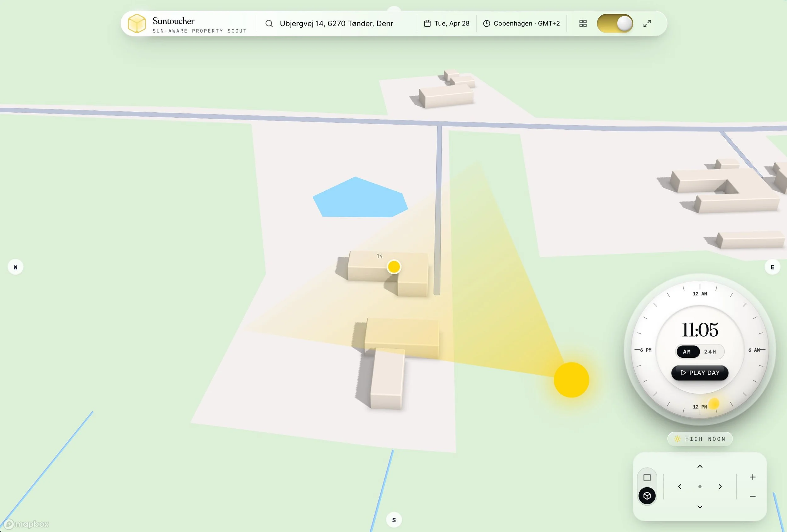Select the 3D cube view mode
Screen dimensions: 787x532
tap(647, 496)
